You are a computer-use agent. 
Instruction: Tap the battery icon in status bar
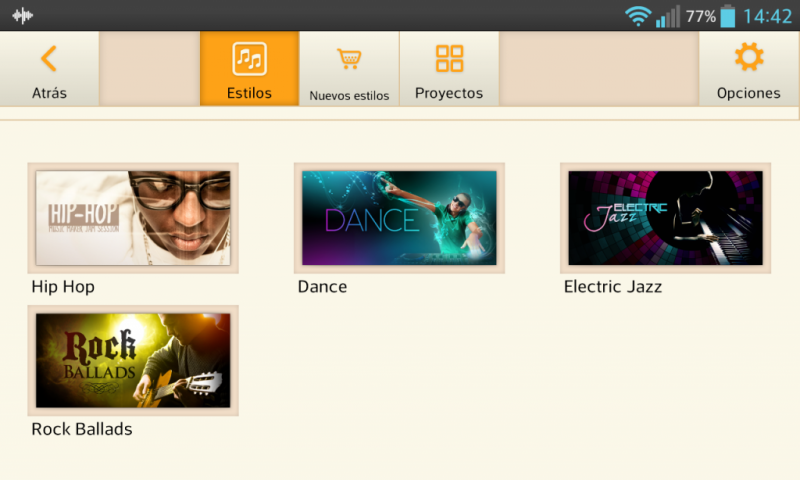[x=727, y=16]
